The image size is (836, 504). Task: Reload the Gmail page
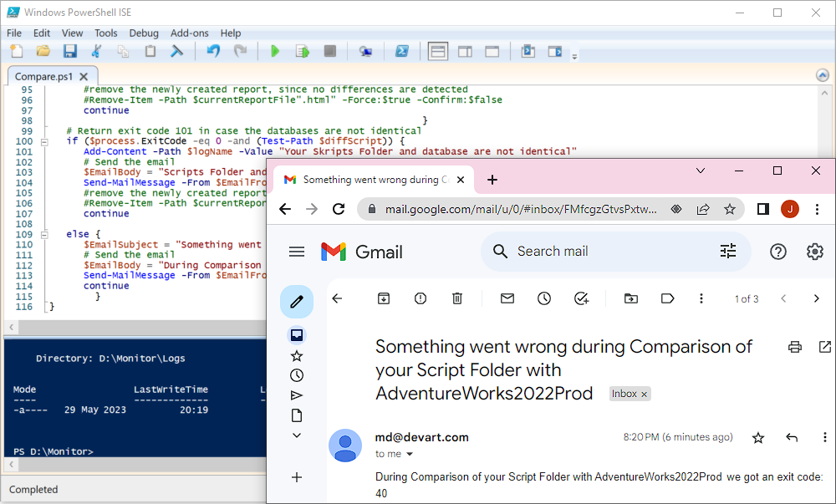[x=339, y=209]
